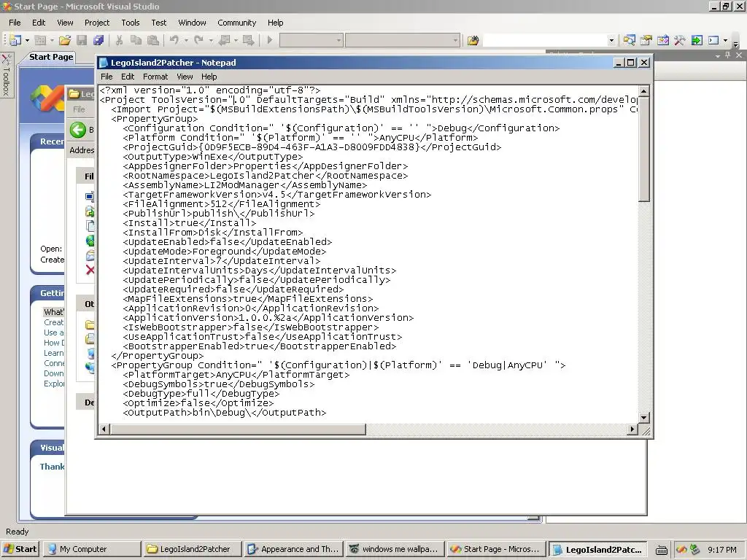Open the Object Browser toolbar icon
The image size is (747, 560).
pyautogui.click(x=662, y=41)
